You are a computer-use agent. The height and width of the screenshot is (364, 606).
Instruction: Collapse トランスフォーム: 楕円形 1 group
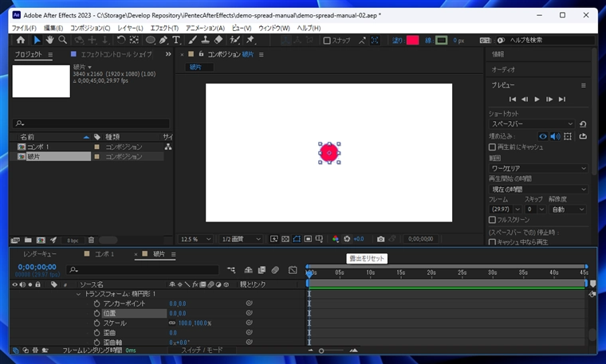[x=78, y=294]
